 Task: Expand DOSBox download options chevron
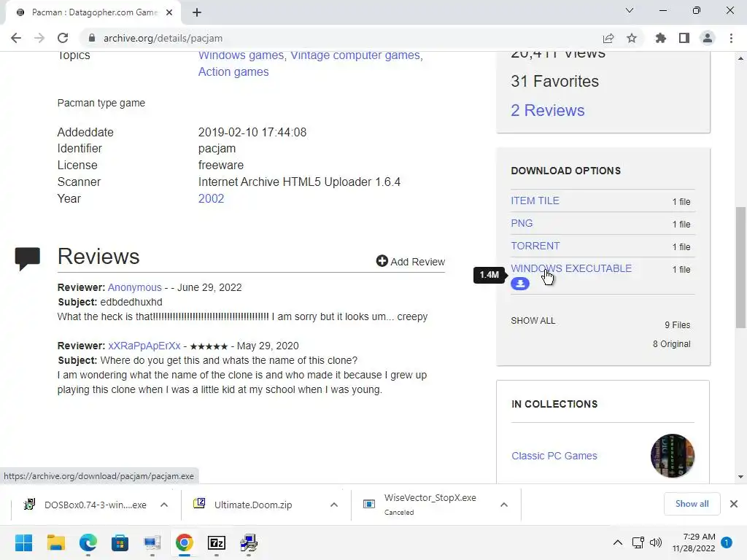point(164,505)
